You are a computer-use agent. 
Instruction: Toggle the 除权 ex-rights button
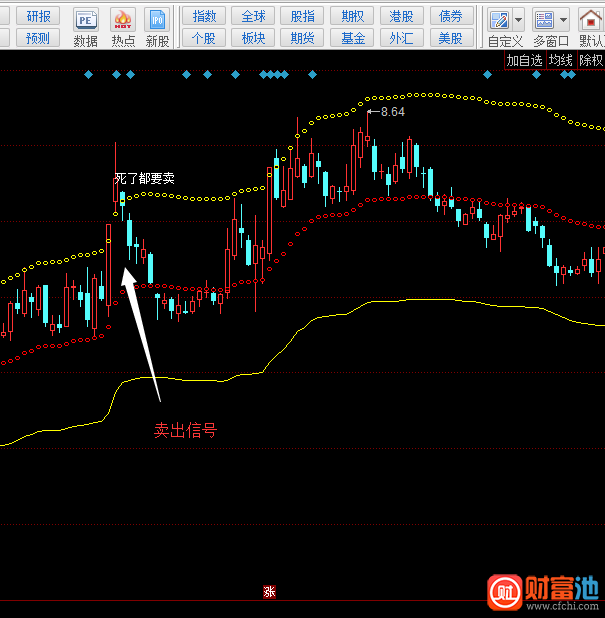click(x=591, y=60)
